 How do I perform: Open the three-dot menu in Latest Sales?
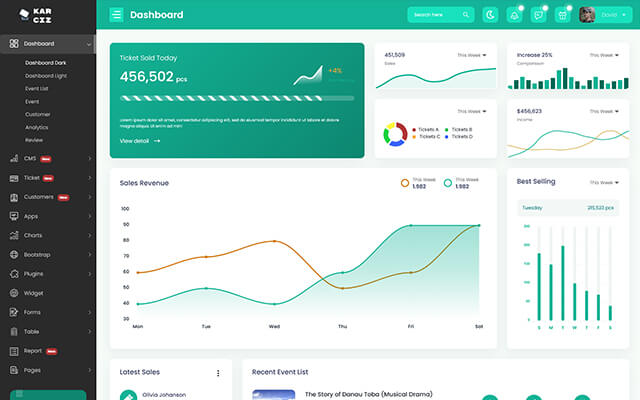tap(218, 373)
